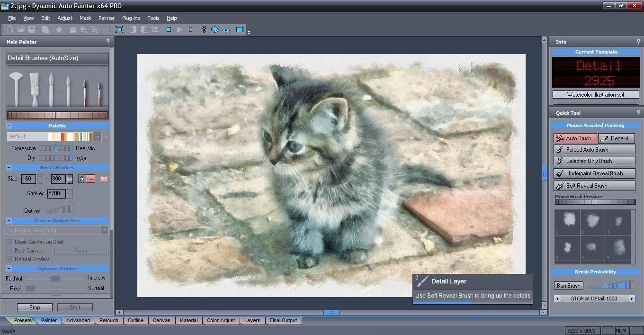Select the flat wide brush icon

tap(35, 89)
